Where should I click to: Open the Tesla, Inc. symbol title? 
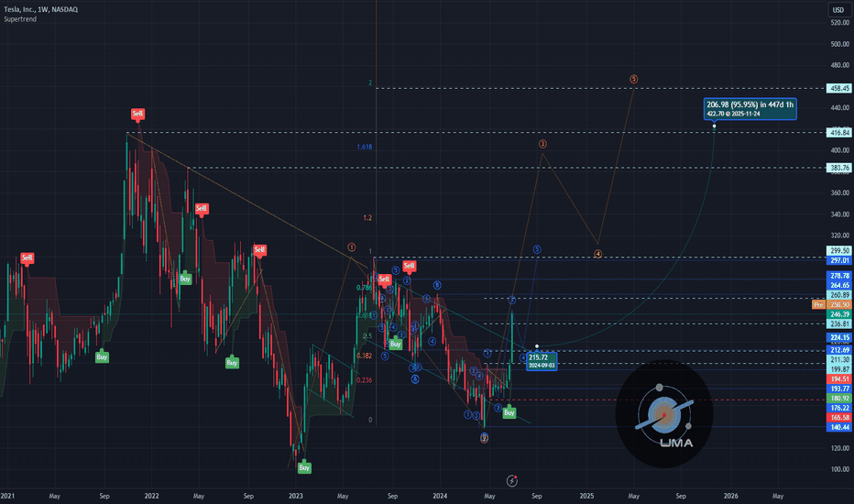coord(40,9)
